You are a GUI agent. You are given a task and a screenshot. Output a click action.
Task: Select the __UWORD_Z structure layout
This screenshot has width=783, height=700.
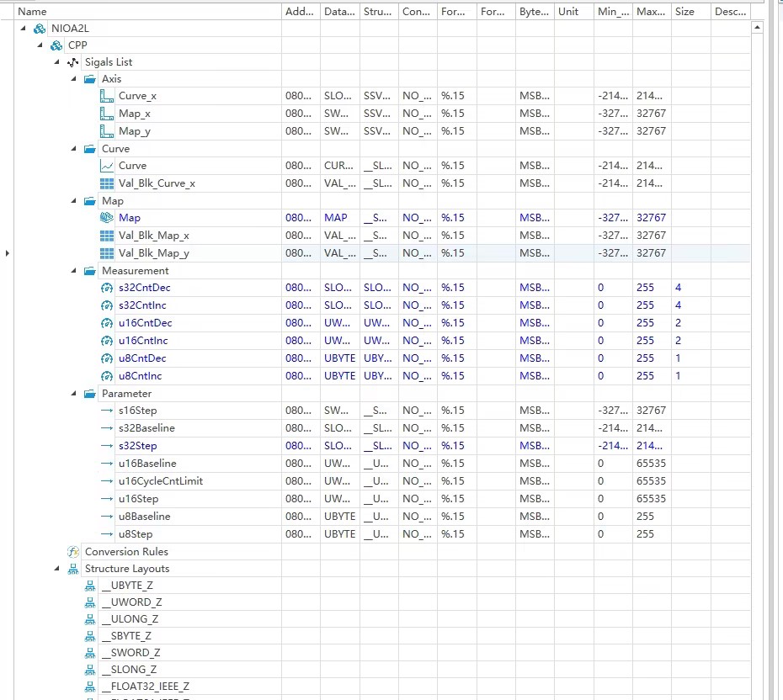click(x=131, y=602)
